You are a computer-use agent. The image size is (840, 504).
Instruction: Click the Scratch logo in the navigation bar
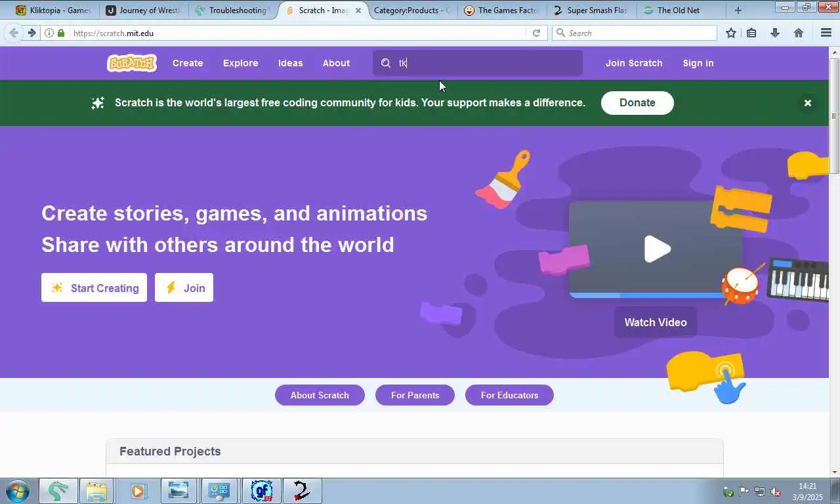point(132,63)
